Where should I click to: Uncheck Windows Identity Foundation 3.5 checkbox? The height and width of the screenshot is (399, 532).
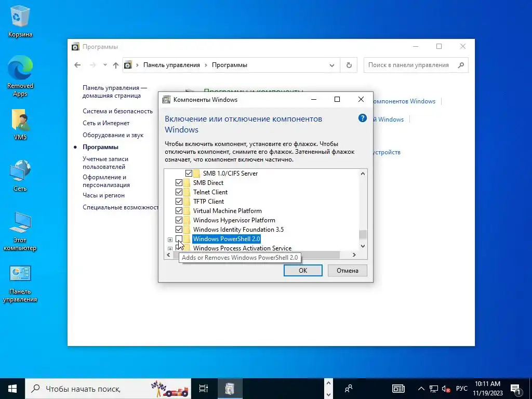[x=179, y=229]
